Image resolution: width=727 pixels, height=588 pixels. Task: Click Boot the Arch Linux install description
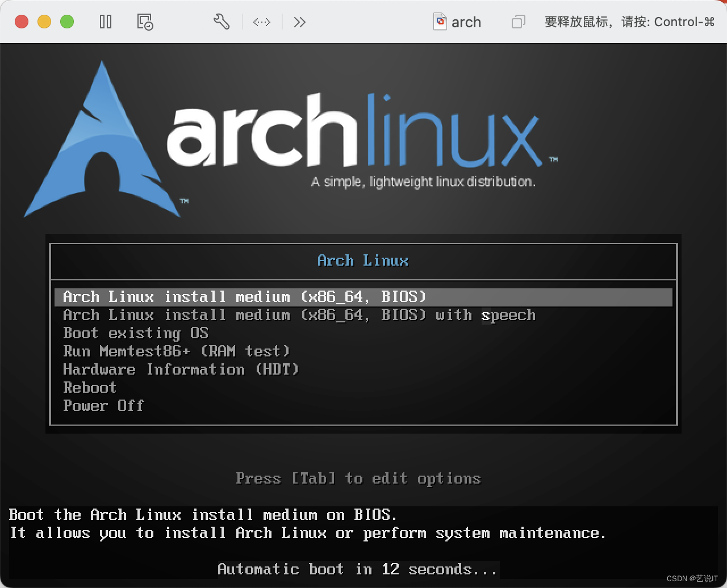[203, 515]
